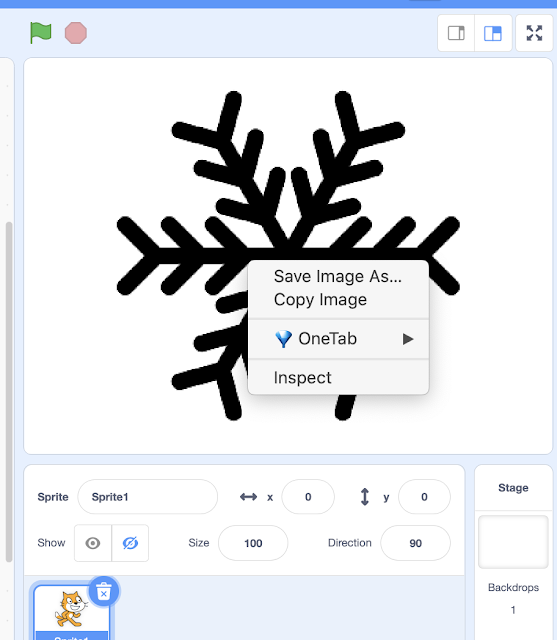557x640 pixels.
Task: Click the Sprite name field
Action: tap(147, 497)
